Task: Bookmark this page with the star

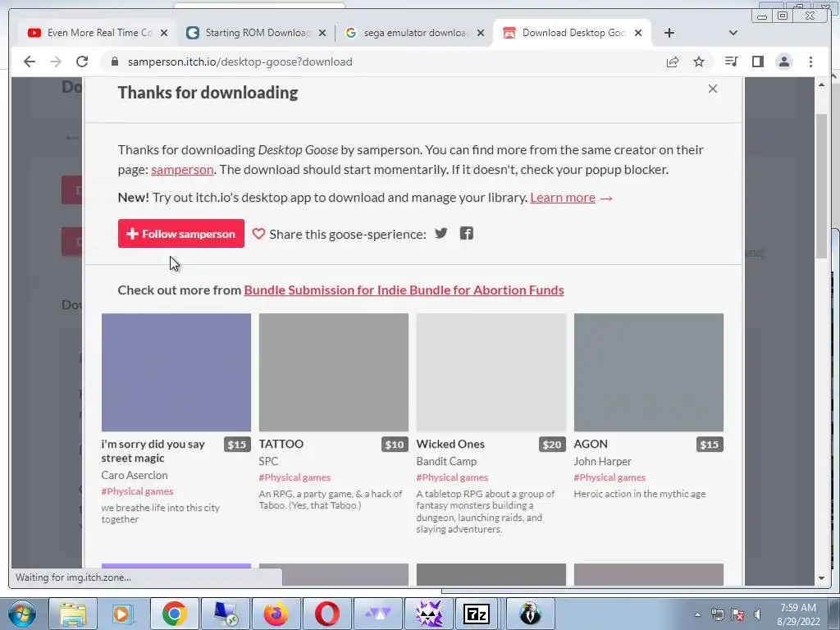Action: 699,62
